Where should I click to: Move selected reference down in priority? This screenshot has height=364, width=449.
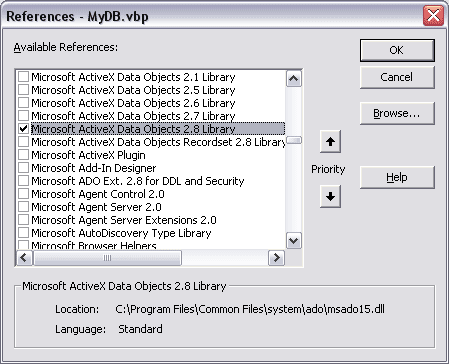tap(330, 196)
